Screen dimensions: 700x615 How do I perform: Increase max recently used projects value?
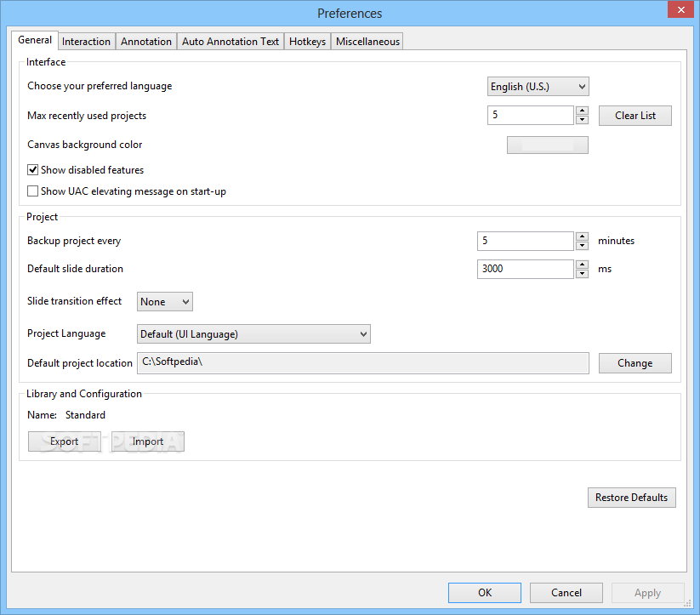click(x=582, y=111)
